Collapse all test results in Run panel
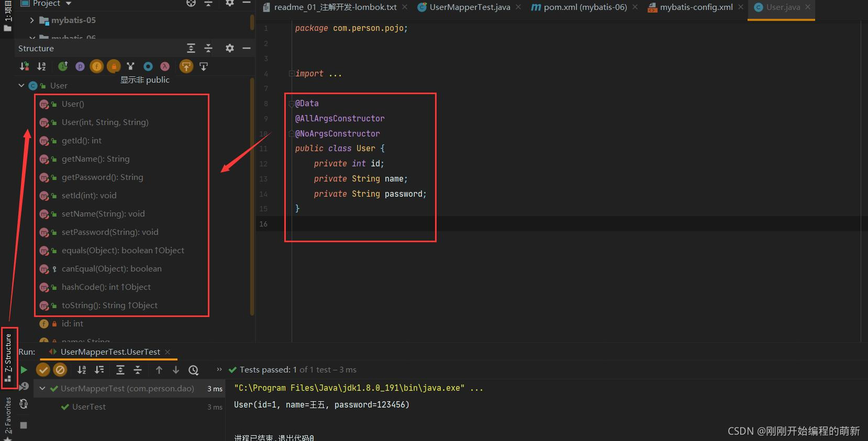 (x=138, y=370)
